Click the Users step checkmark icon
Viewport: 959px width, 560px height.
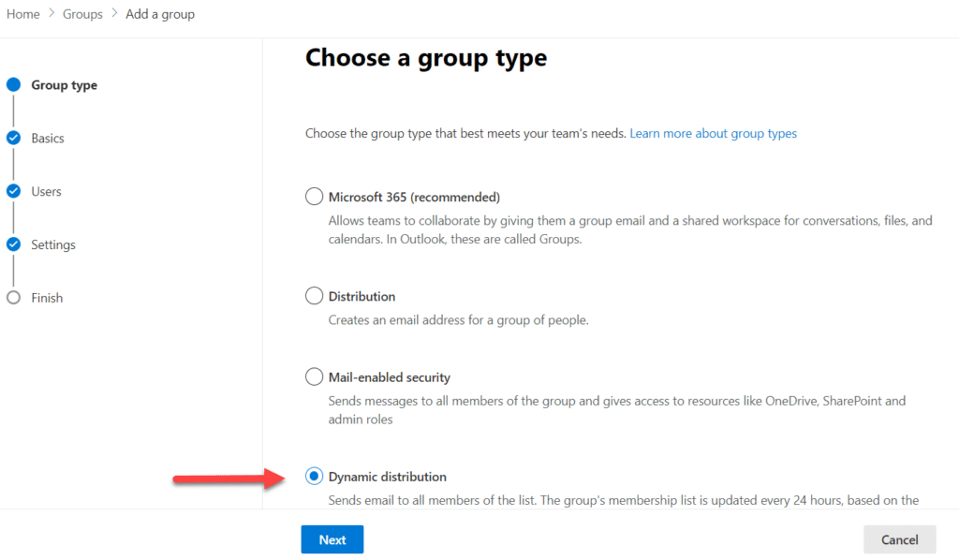[x=13, y=191]
